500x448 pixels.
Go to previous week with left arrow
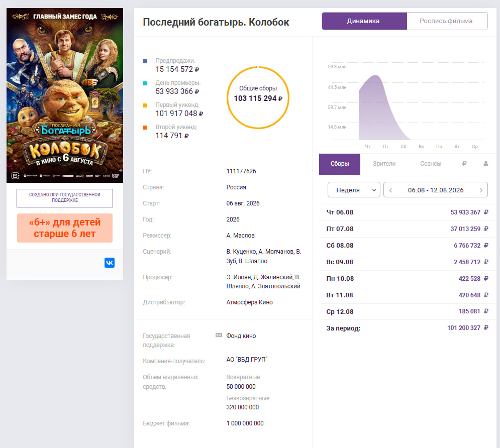[x=390, y=190]
